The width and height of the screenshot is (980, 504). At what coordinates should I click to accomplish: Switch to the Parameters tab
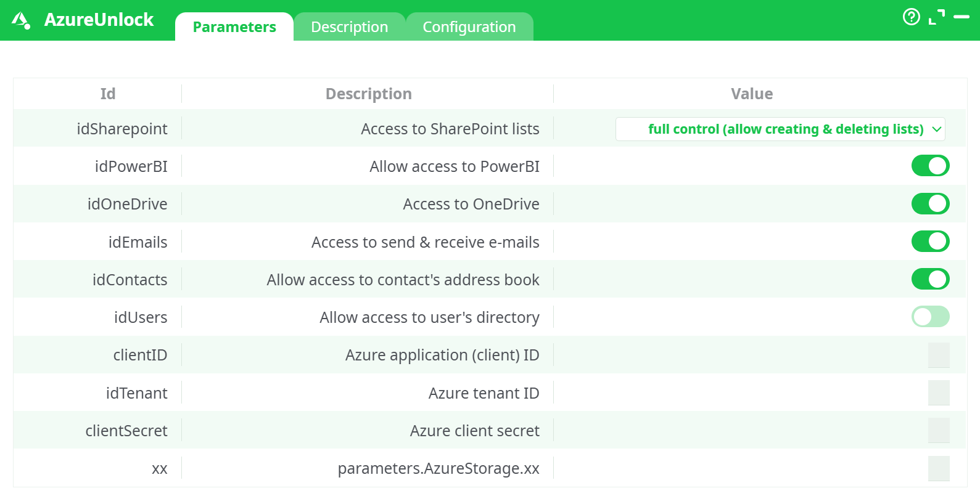click(234, 27)
